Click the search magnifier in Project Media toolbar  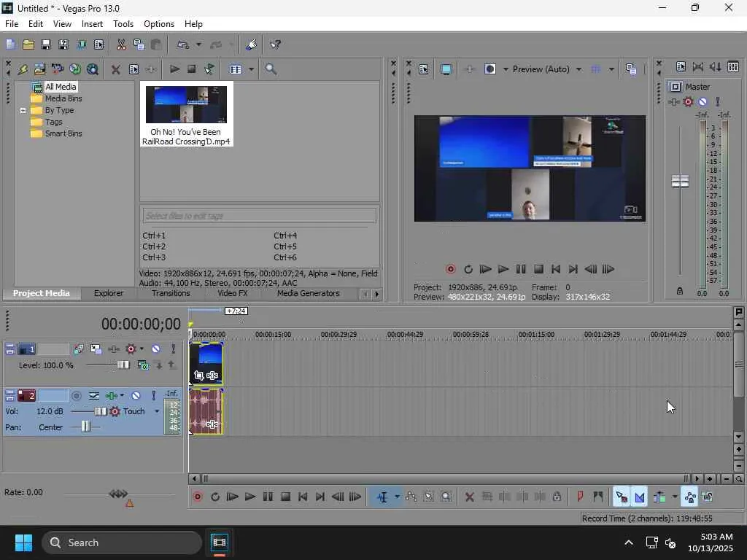(271, 69)
